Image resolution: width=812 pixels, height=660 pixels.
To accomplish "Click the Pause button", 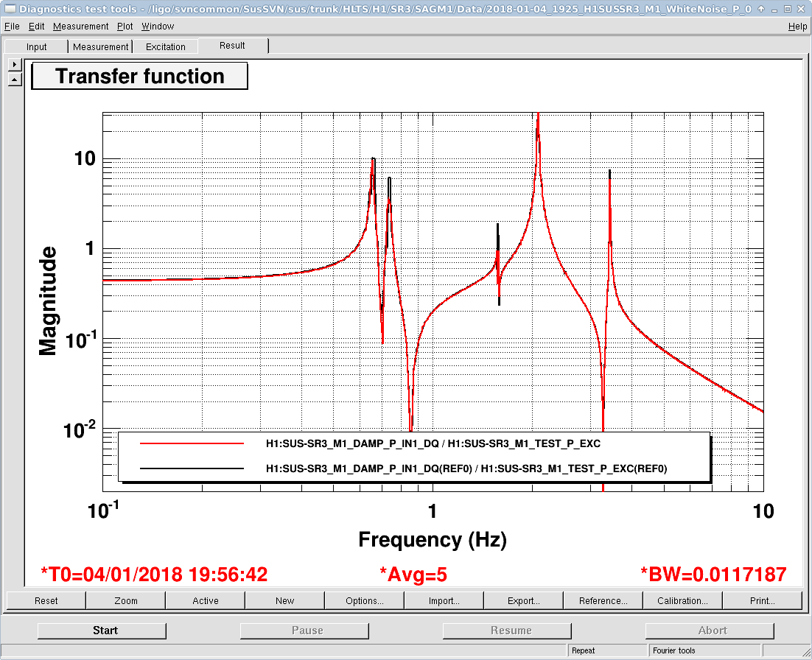I will pyautogui.click(x=304, y=631).
